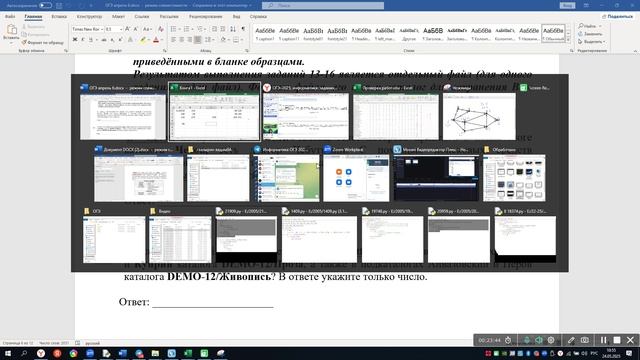Switch to Ножницы window thumbnail

[x=479, y=112]
